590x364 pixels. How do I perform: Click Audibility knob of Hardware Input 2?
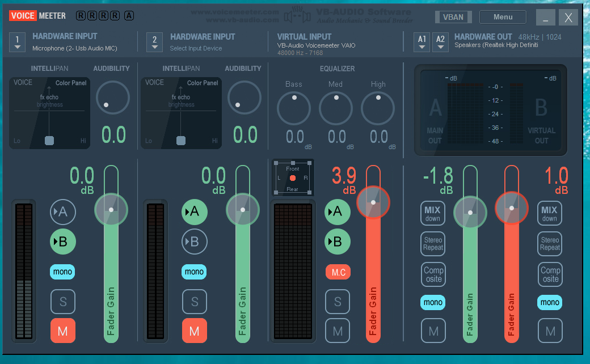coord(245,98)
